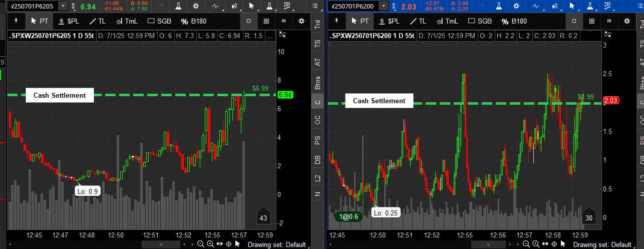Open the AT sidebar tab beside left chart
Viewport: 644px width, 249px height.
317,62
